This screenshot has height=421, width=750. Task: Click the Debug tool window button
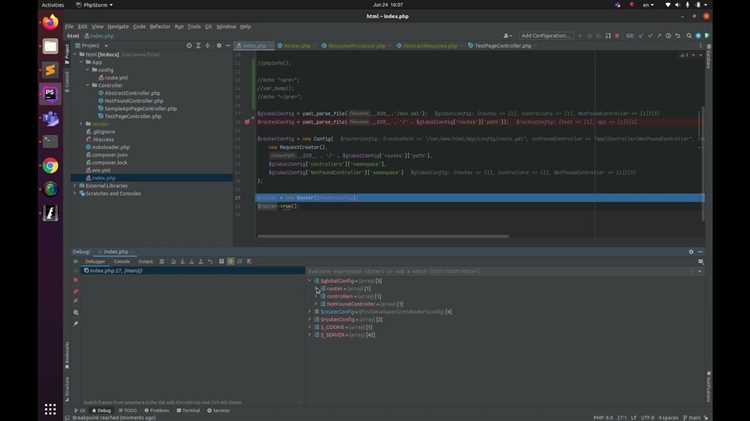(x=101, y=410)
